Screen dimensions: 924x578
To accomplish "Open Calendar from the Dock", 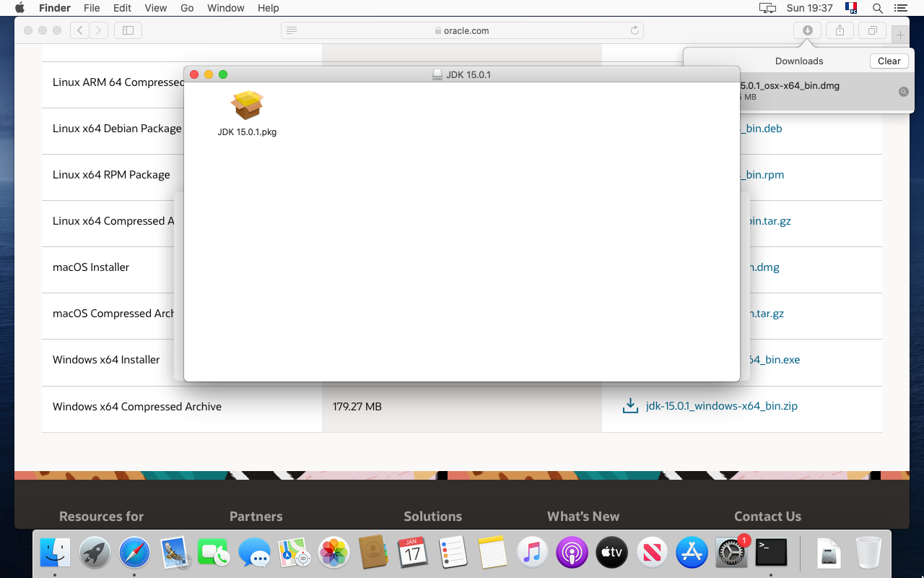I will [413, 553].
